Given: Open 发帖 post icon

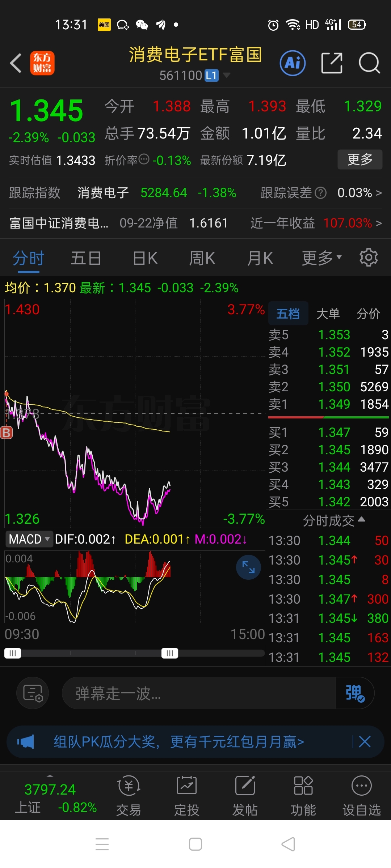Looking at the screenshot, I should [x=245, y=796].
